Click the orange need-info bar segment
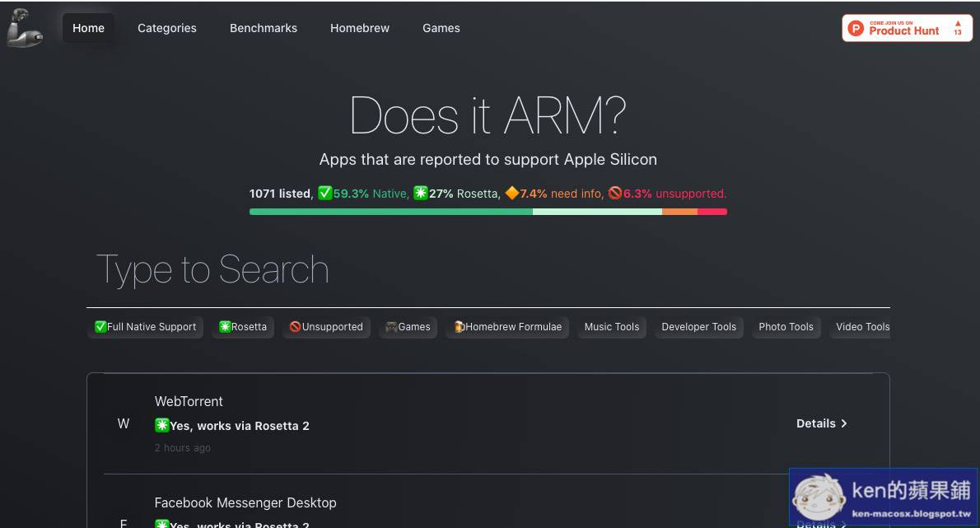The height and width of the screenshot is (528, 980). [x=680, y=212]
